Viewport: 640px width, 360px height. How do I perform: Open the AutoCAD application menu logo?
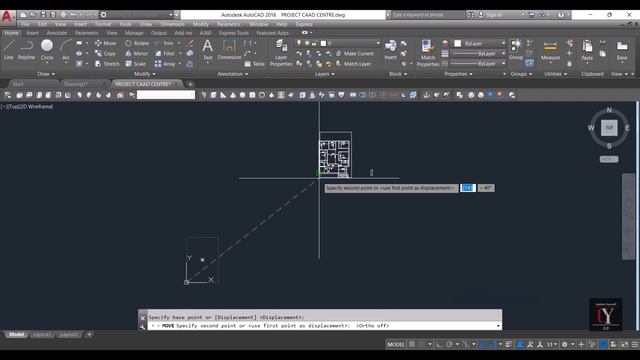point(7,16)
